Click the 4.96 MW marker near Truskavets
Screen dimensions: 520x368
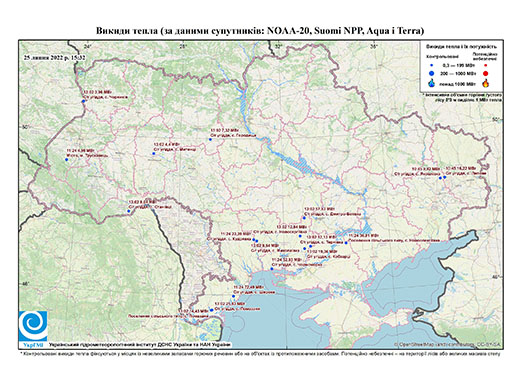coord(66,160)
